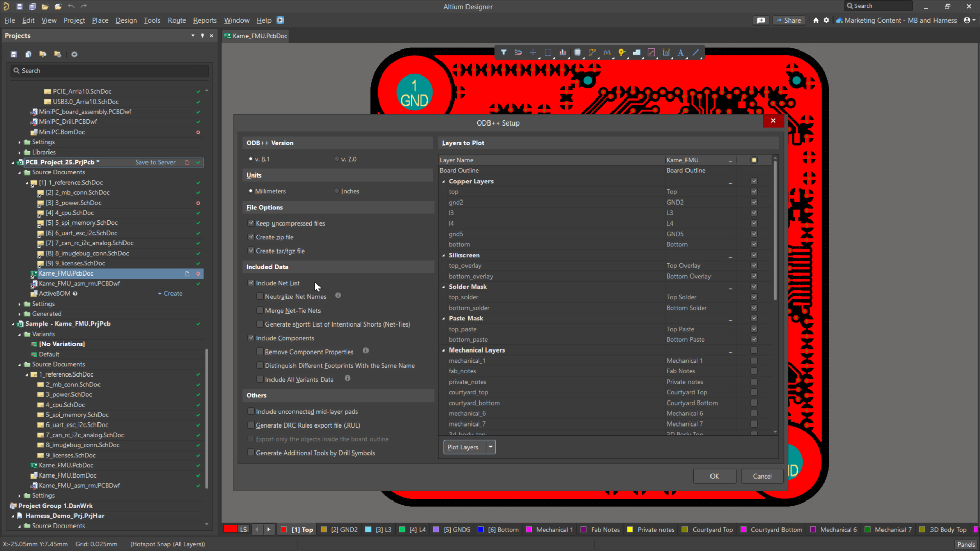980x551 pixels.
Task: Open the Plot Layers dropdown arrow
Action: (x=491, y=447)
